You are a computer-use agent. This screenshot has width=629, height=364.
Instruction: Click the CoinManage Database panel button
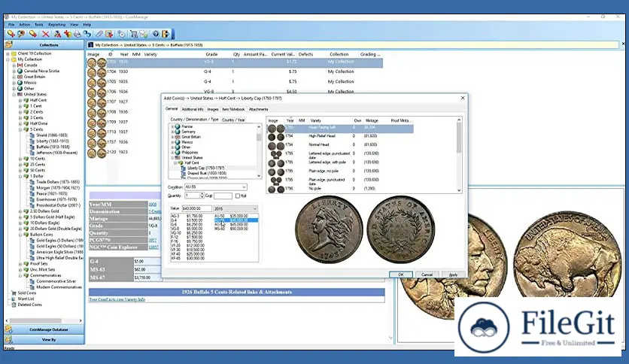coord(44,329)
